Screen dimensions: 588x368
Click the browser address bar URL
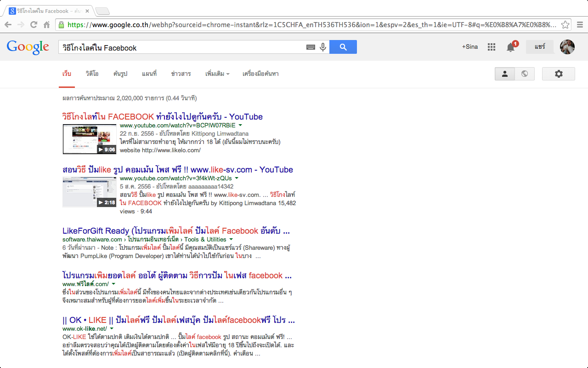point(311,25)
